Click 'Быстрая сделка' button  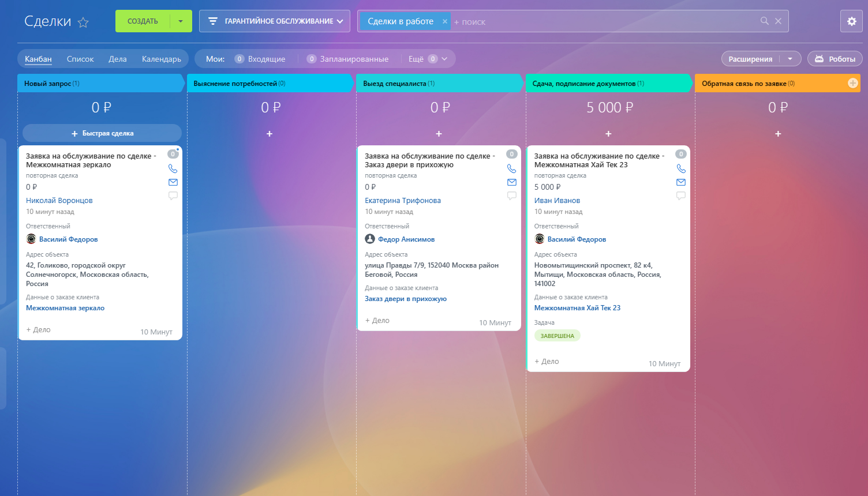(x=102, y=133)
